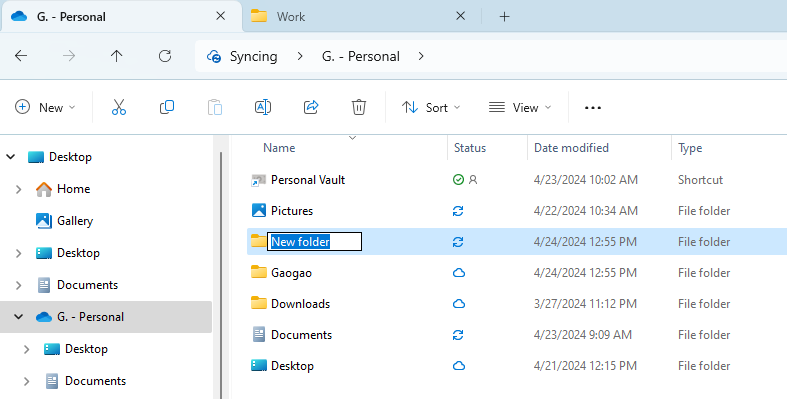Add a new tab with plus button
This screenshot has height=399, width=787.
coord(504,17)
